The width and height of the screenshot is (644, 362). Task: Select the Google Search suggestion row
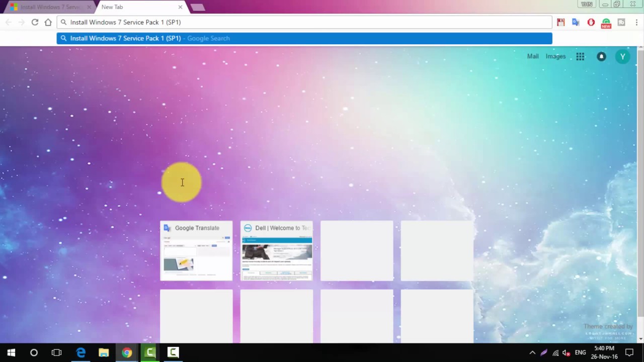[x=304, y=38]
